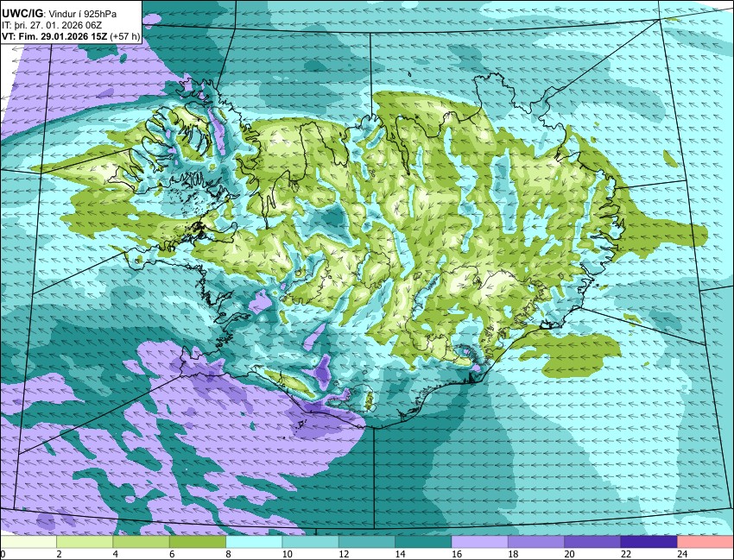This screenshot has height=560, width=734.
Task: Click the medium green 4–6 legend swatch
Action: (x=141, y=542)
